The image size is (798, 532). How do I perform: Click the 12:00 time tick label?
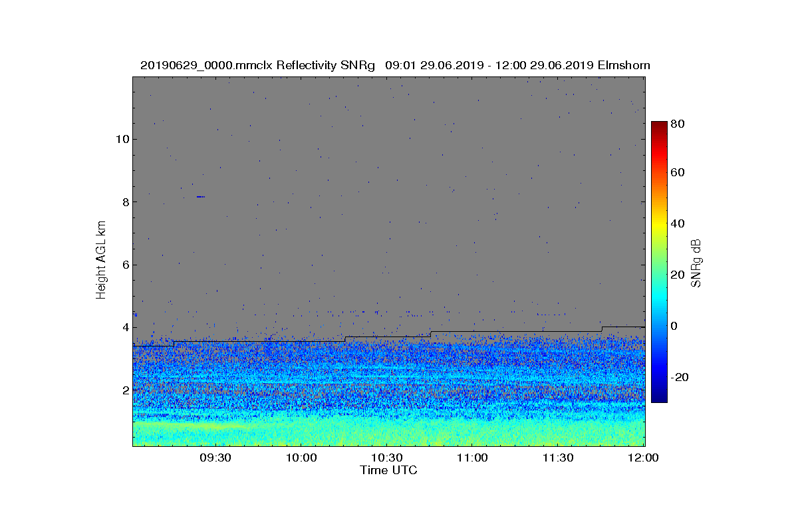tap(644, 458)
